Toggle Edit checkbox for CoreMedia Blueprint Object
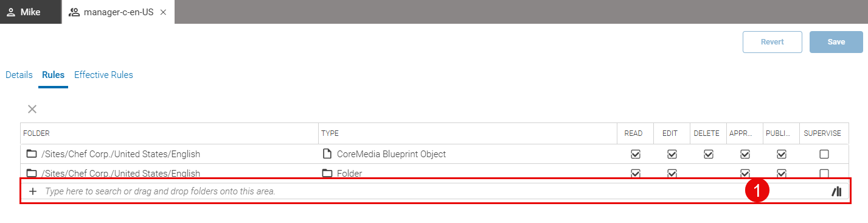868x223 pixels. (672, 154)
